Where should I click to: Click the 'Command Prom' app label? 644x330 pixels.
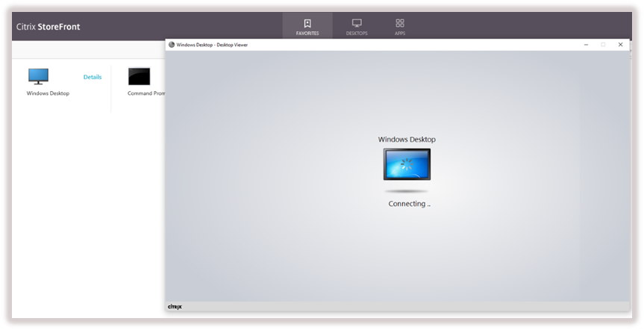point(146,93)
